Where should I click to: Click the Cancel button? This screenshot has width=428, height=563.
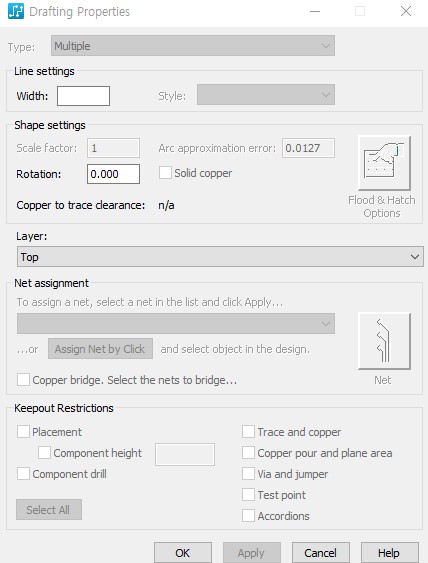click(321, 553)
